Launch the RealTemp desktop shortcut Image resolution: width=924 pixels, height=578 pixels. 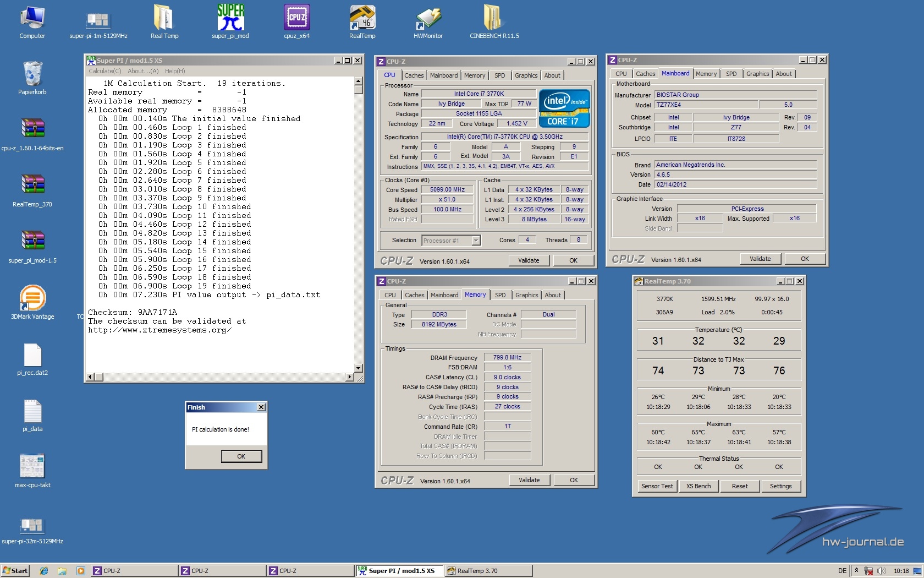[362, 22]
